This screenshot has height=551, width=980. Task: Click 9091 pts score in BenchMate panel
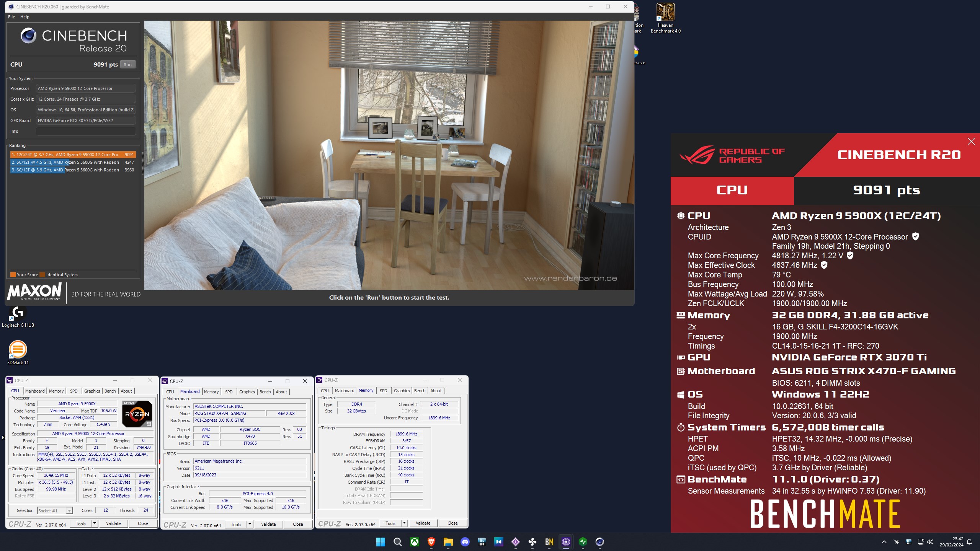pyautogui.click(x=887, y=190)
